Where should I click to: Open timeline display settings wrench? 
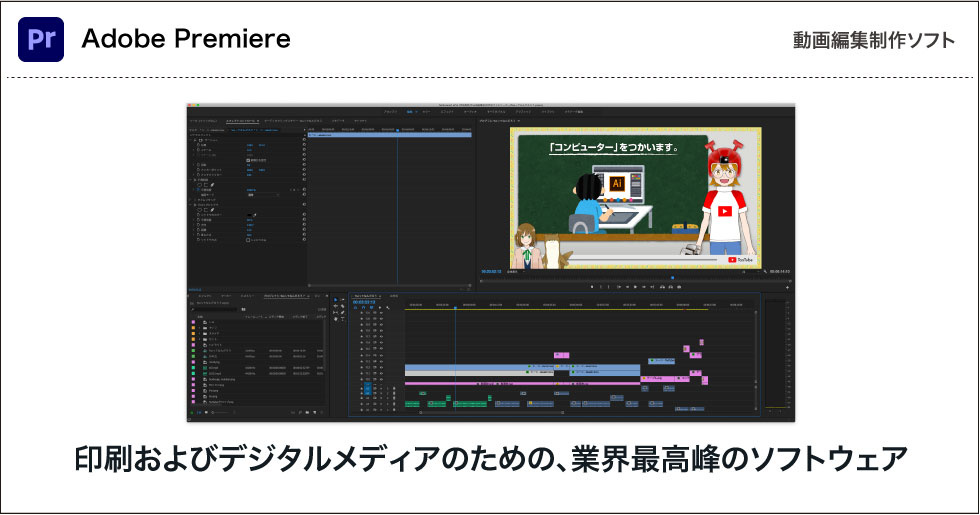tap(388, 308)
